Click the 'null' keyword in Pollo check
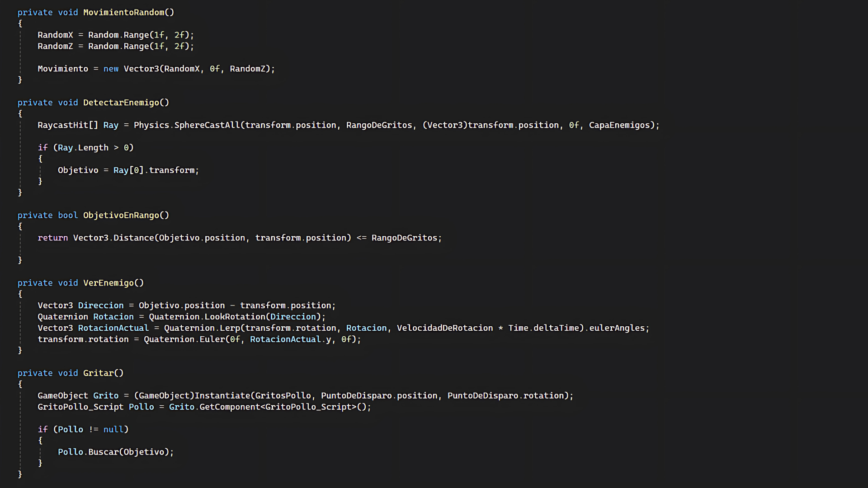The height and width of the screenshot is (488, 868). click(x=113, y=429)
